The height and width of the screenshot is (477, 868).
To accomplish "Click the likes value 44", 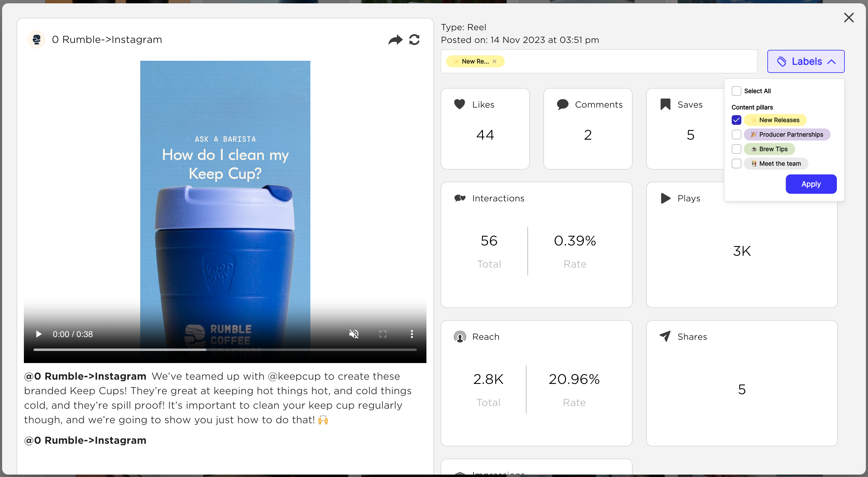I will (485, 135).
